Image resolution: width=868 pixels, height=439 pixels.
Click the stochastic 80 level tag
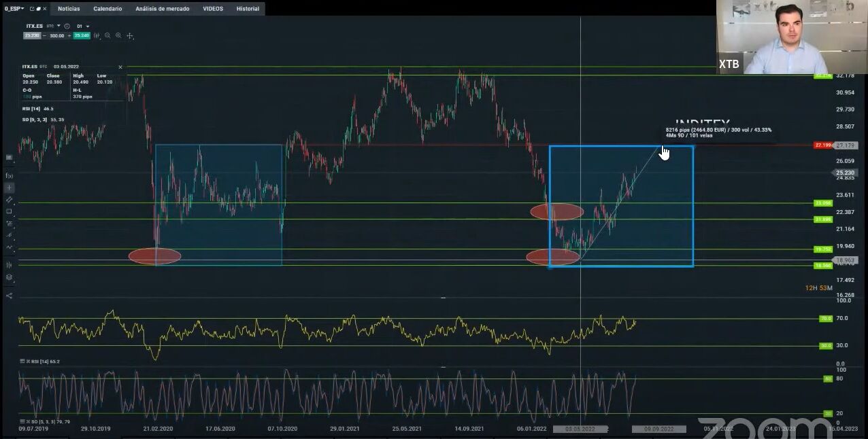(828, 379)
